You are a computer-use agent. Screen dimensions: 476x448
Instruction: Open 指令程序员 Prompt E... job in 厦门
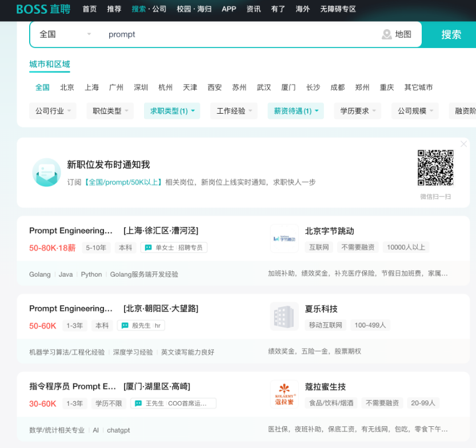[x=110, y=386]
